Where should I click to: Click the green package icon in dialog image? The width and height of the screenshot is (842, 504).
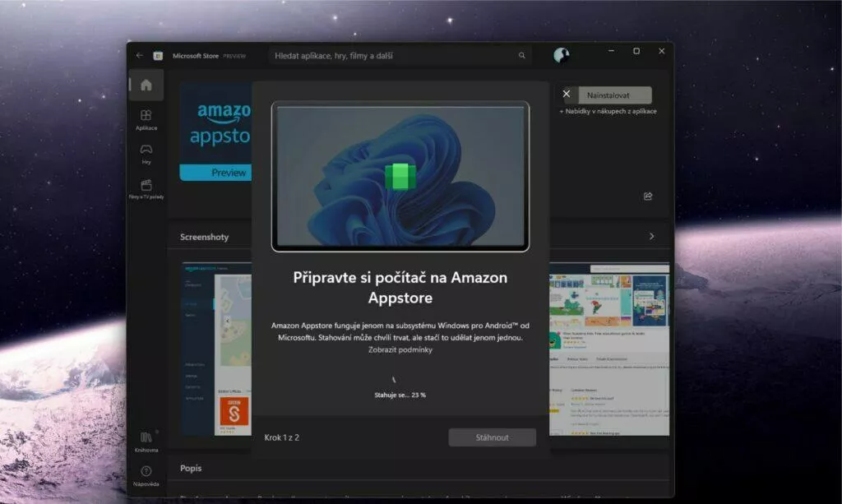coord(400,176)
